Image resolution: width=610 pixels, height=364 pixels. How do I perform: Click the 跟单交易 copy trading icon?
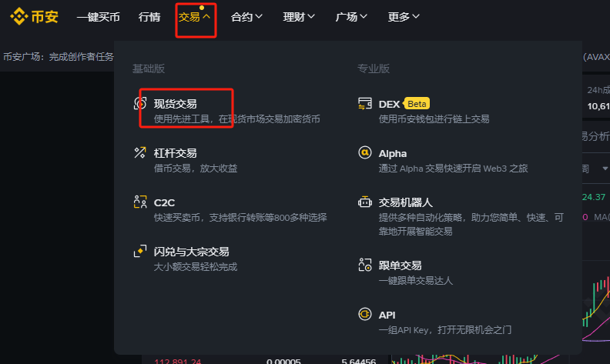click(365, 265)
